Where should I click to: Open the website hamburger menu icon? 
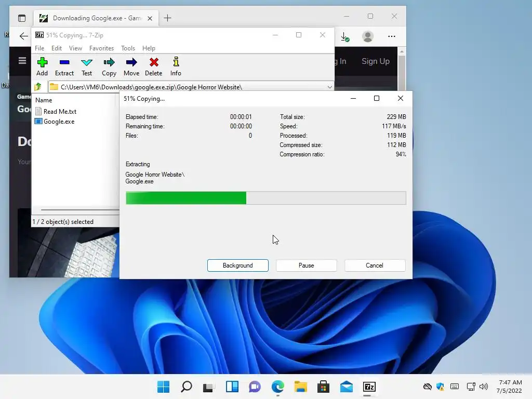click(22, 61)
